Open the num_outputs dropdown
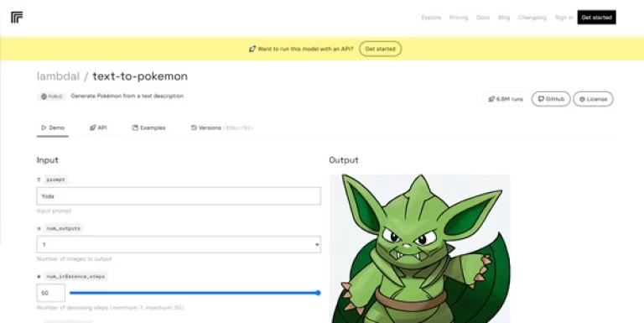This screenshot has height=323, width=644. point(179,244)
